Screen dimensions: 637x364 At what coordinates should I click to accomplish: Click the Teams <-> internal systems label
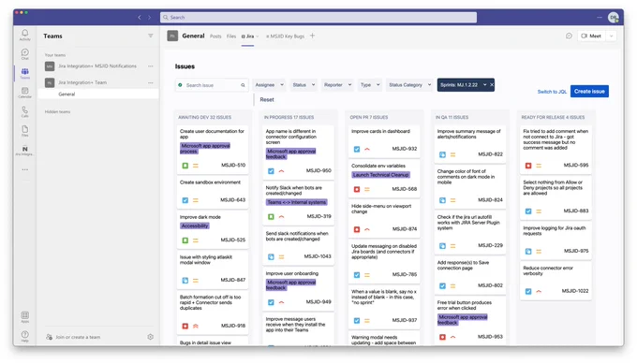coord(297,202)
